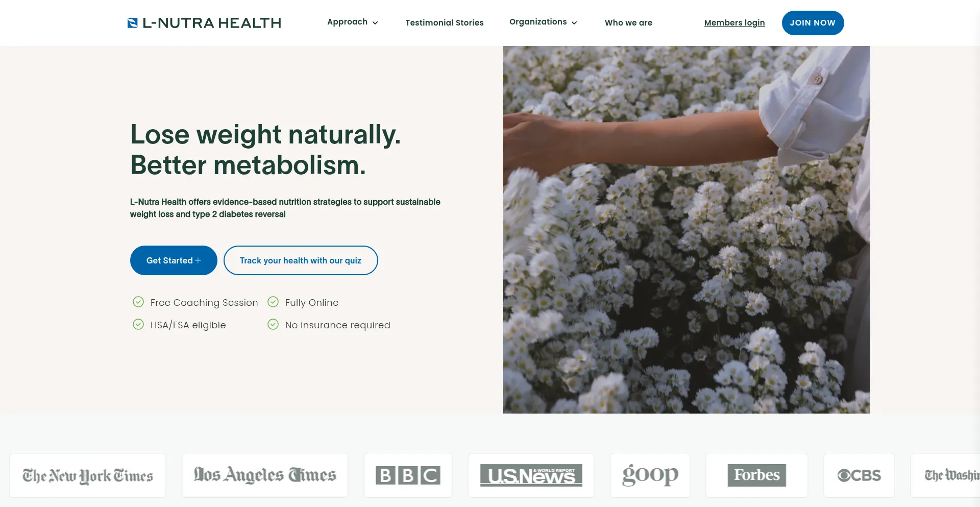Select the Forbes logo card
This screenshot has width=980, height=507.
(x=756, y=475)
